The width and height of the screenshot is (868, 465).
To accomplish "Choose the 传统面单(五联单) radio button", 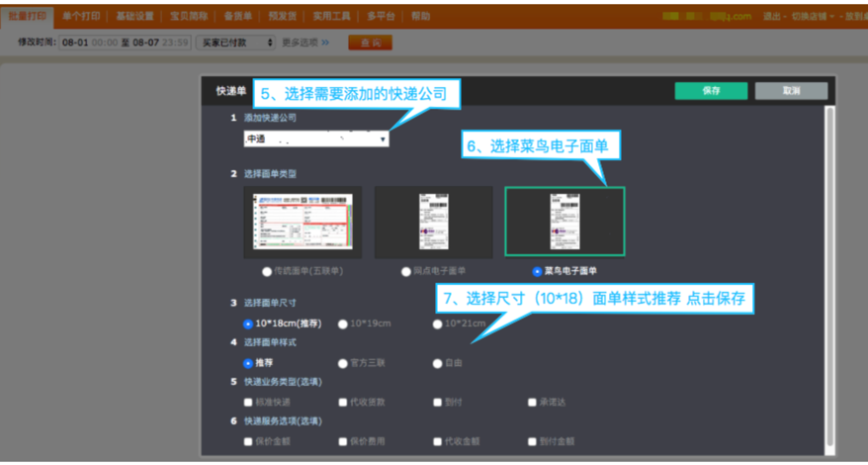I will pyautogui.click(x=267, y=271).
